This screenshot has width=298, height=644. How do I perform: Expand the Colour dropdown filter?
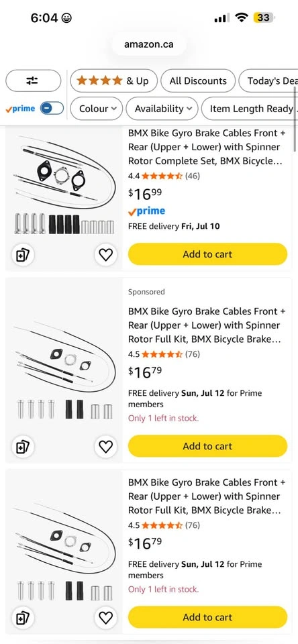tap(96, 109)
